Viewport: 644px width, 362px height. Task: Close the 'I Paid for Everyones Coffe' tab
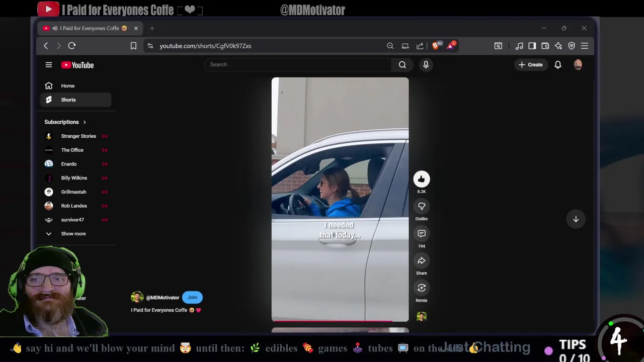tap(135, 28)
